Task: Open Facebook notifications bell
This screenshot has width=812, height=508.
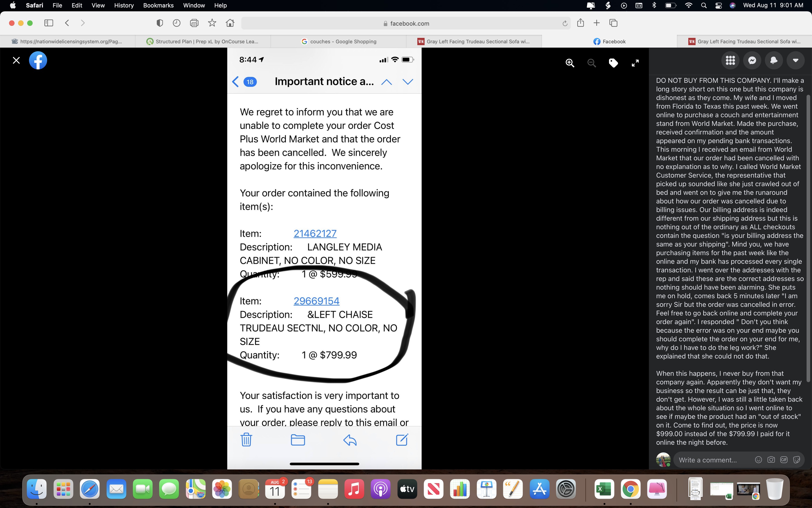Action: [x=774, y=61]
